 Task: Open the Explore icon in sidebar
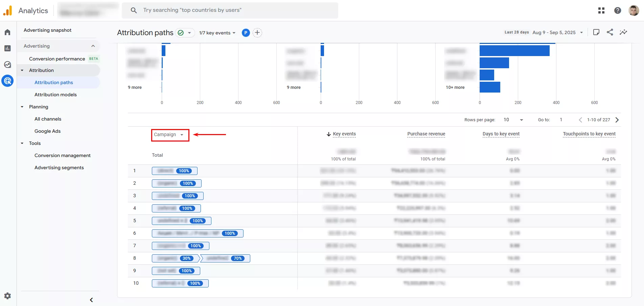7,65
